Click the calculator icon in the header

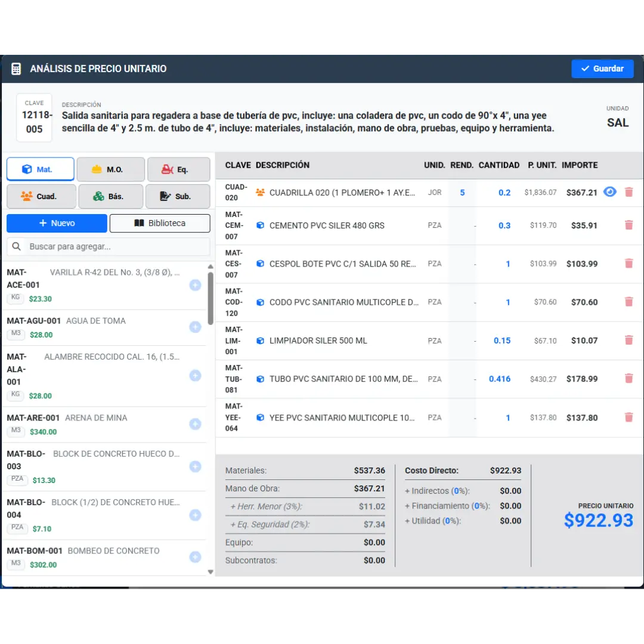(16, 69)
